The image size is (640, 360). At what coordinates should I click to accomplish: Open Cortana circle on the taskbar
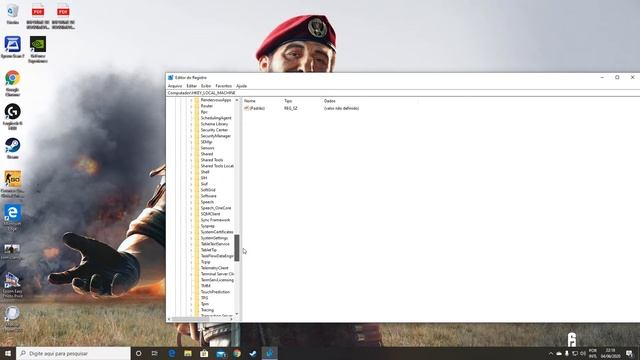(x=138, y=353)
